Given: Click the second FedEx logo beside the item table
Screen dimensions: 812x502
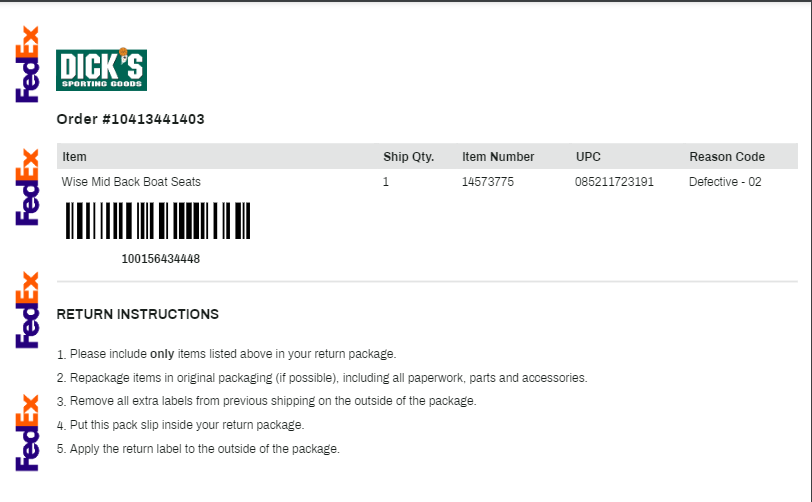Looking at the screenshot, I should (27, 187).
